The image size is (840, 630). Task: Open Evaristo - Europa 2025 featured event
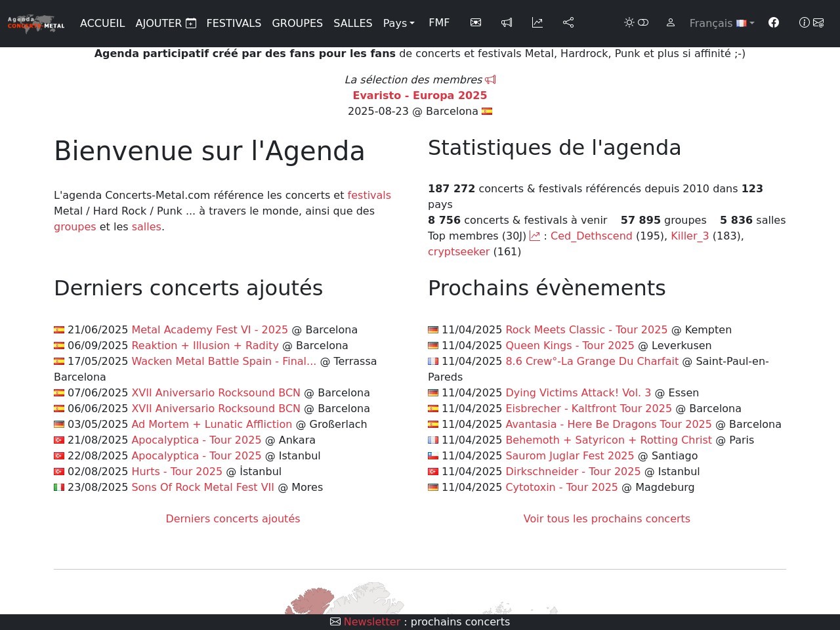click(420, 95)
